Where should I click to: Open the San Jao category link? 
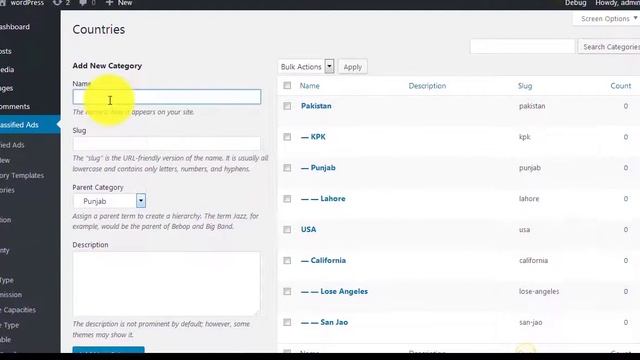tap(324, 322)
